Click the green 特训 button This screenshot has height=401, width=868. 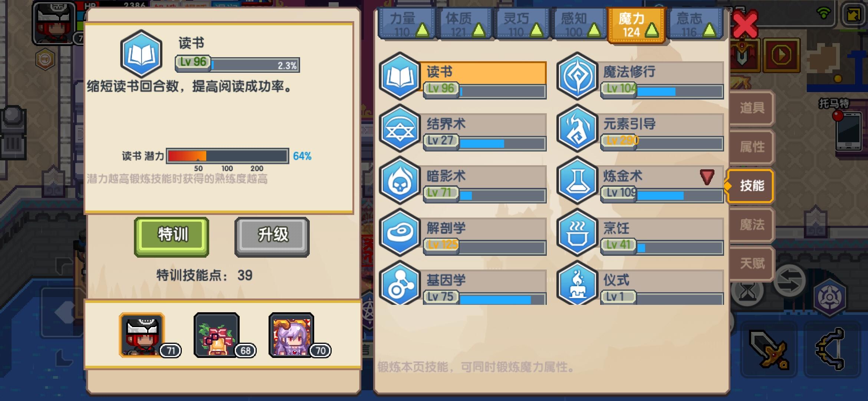coord(172,237)
